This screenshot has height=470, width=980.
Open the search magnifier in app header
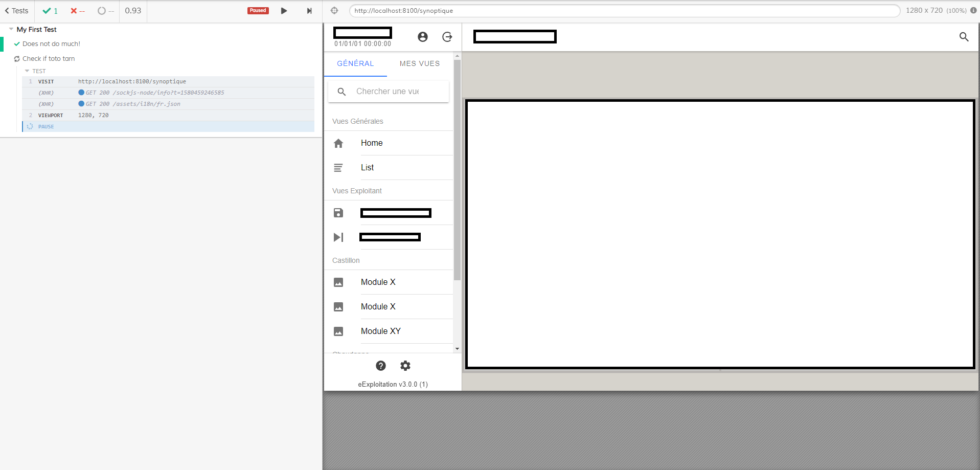pyautogui.click(x=964, y=37)
